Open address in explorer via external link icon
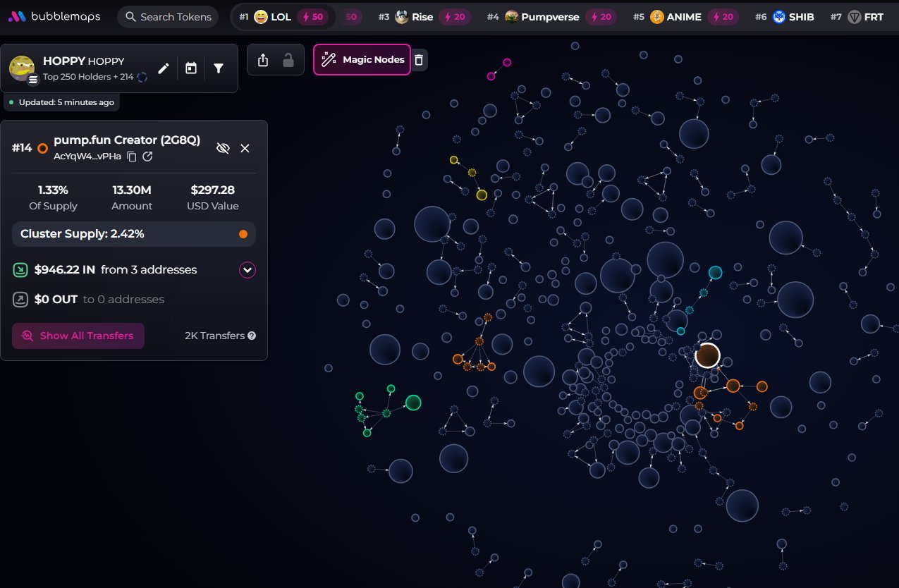The height and width of the screenshot is (588, 899). 147,157
